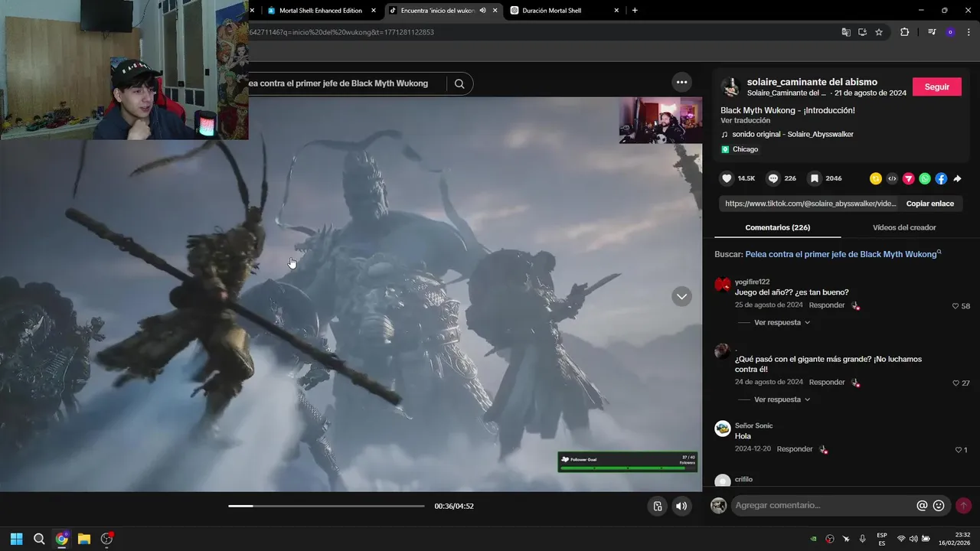Like the yogifire122 comment
Viewport: 980px width, 551px height.
click(955, 306)
